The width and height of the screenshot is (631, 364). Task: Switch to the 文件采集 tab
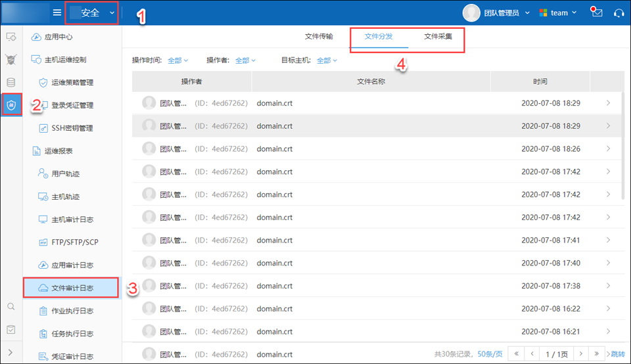438,37
